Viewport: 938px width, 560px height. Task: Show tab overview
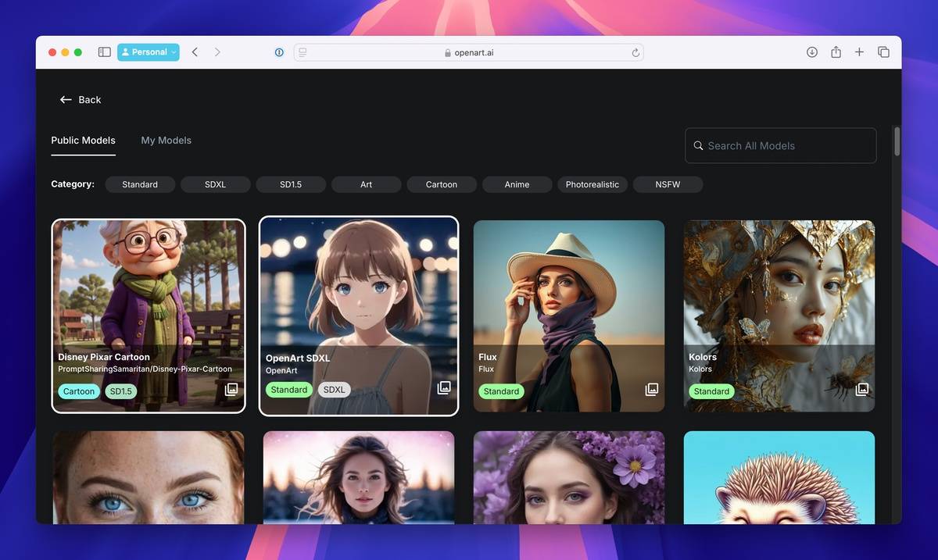(883, 52)
